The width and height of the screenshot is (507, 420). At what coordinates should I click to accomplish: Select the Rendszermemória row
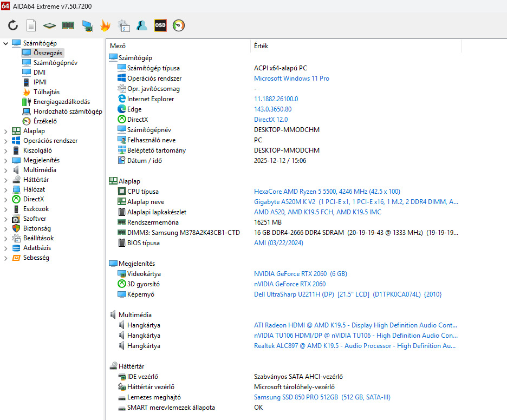tap(284, 222)
